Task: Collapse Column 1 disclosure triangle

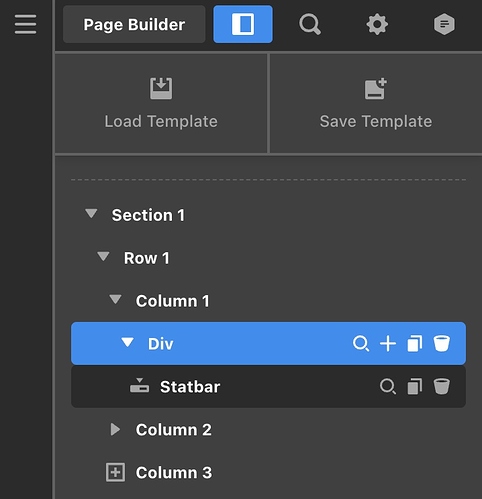Action: [x=115, y=299]
